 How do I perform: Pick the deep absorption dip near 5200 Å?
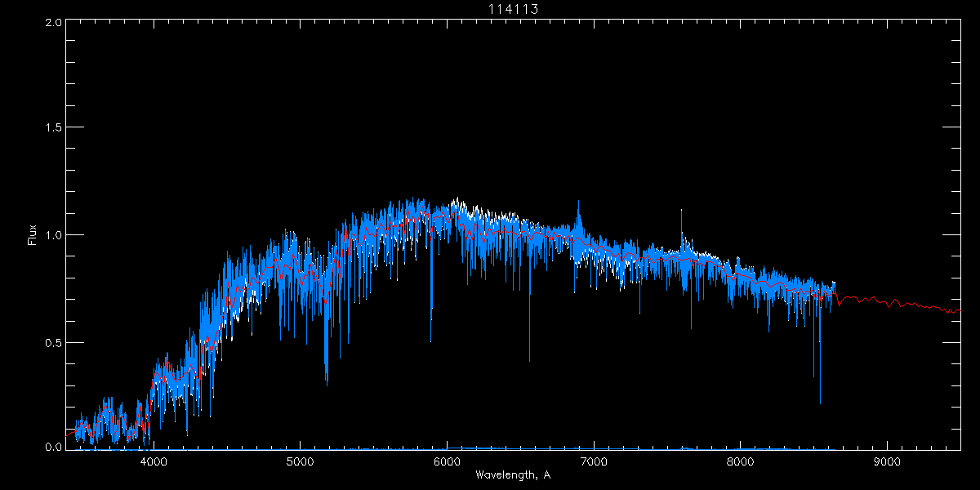coord(327,382)
